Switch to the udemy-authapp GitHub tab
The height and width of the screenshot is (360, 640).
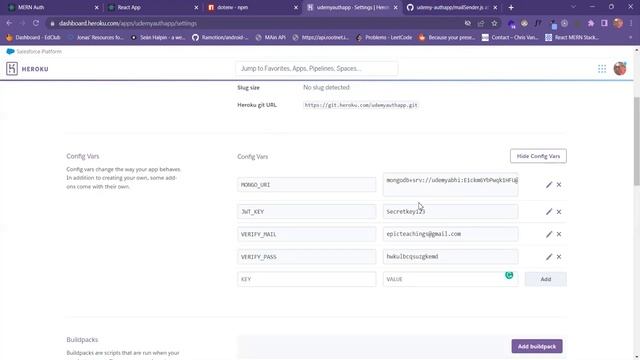pyautogui.click(x=452, y=7)
